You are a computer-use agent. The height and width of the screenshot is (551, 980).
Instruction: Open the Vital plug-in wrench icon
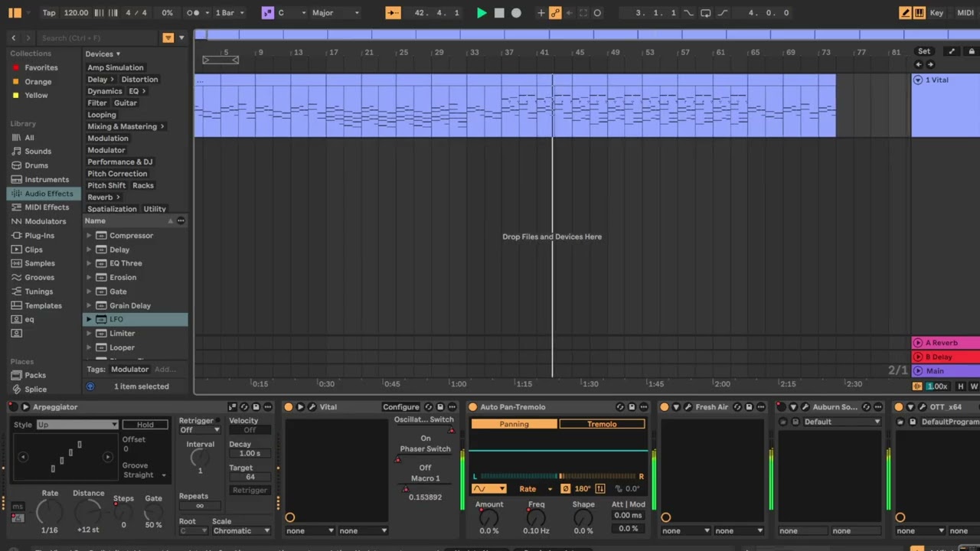coord(312,407)
